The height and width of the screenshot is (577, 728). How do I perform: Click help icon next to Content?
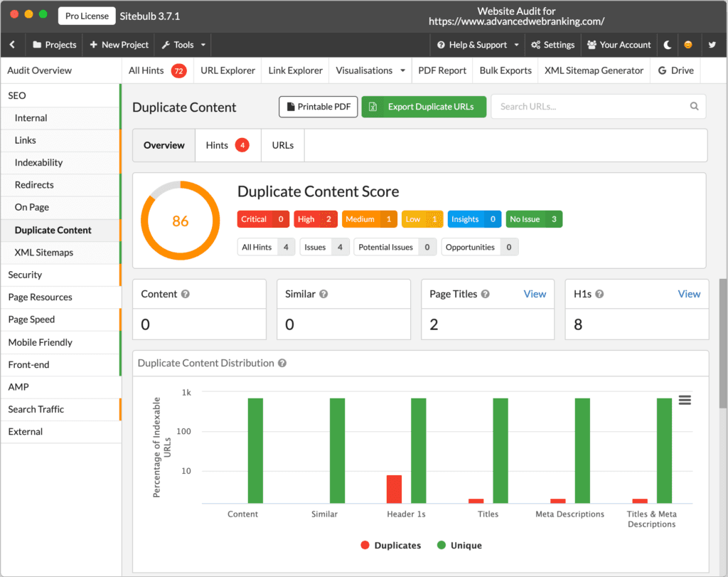click(x=186, y=294)
